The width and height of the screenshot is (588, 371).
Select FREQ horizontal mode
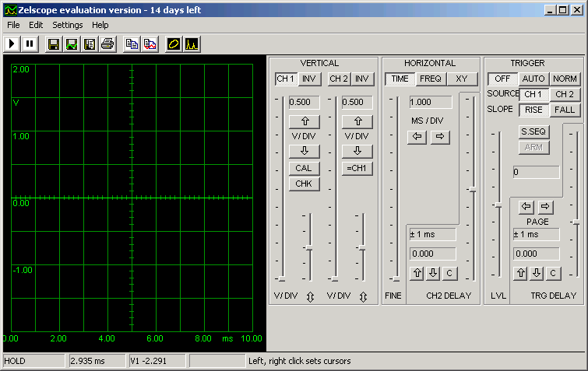[431, 79]
